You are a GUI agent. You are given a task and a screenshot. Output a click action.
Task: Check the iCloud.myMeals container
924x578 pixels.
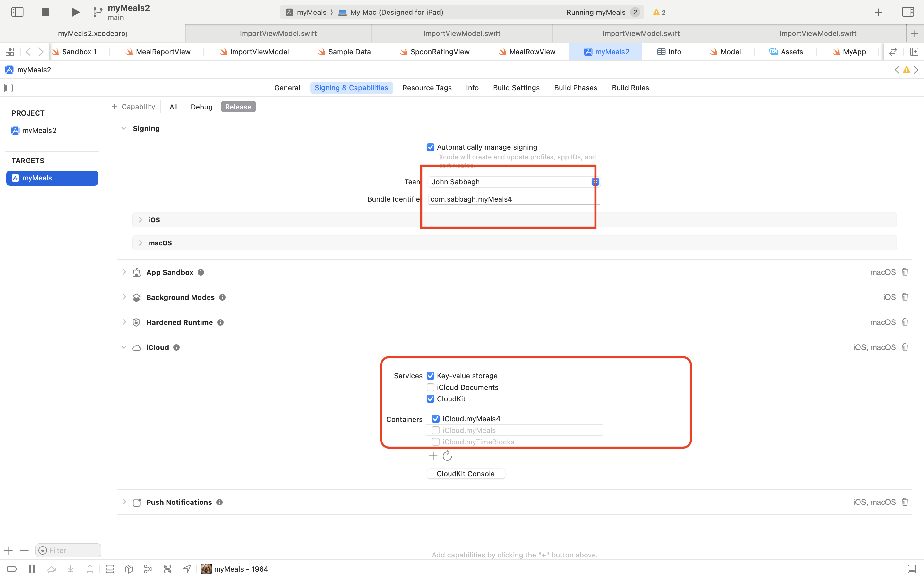click(436, 430)
